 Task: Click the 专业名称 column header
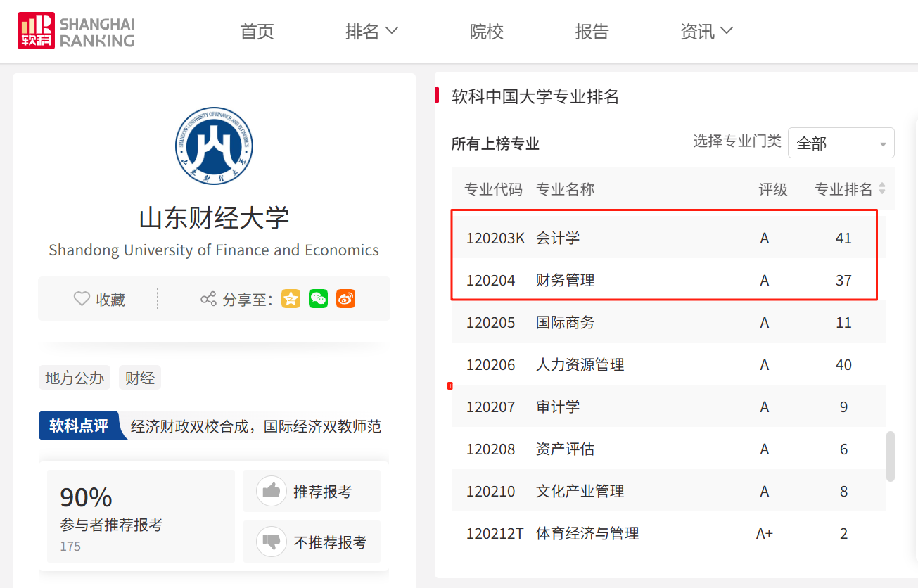pyautogui.click(x=566, y=189)
